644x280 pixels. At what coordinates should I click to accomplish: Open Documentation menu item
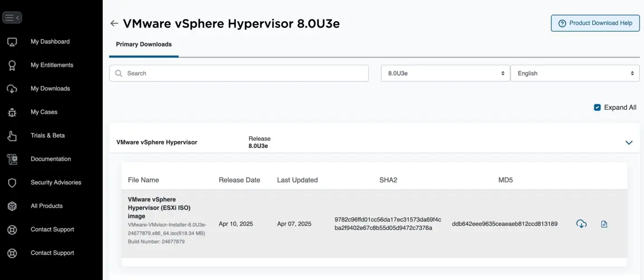51,159
